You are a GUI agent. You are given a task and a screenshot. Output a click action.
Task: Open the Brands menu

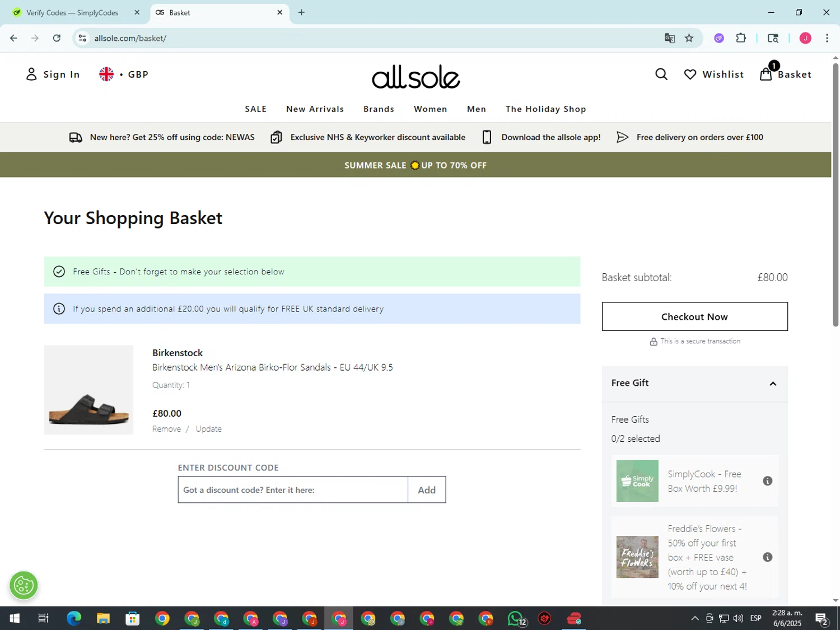click(x=379, y=109)
